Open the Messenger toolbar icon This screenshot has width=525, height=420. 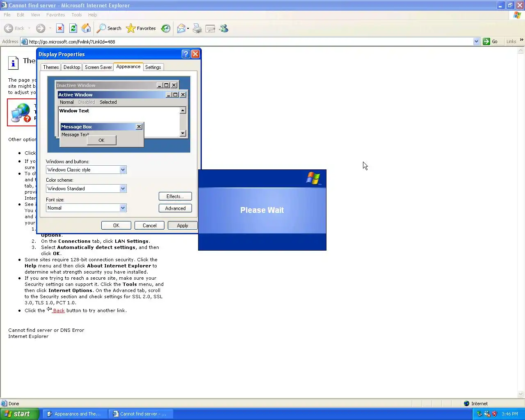point(224,28)
